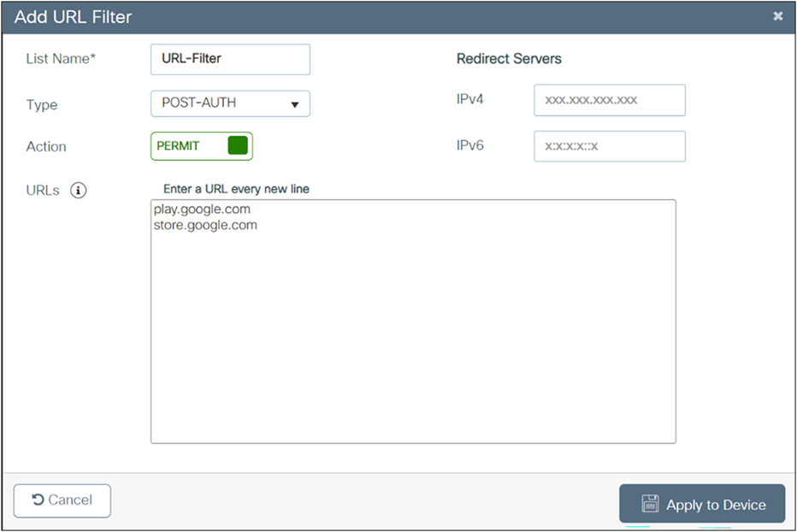Click the List Name label

point(61,59)
